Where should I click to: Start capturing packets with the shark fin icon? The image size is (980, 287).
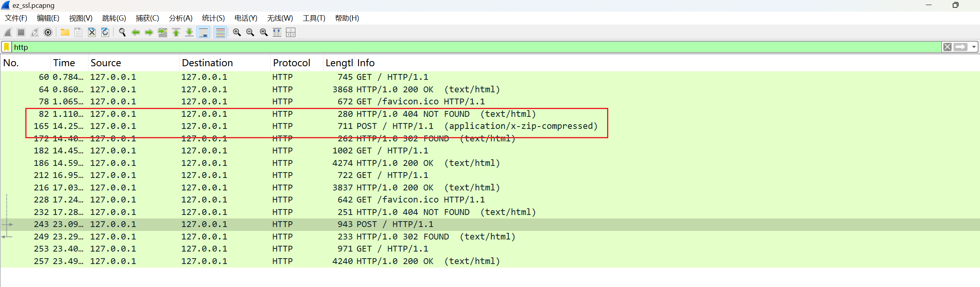point(8,32)
